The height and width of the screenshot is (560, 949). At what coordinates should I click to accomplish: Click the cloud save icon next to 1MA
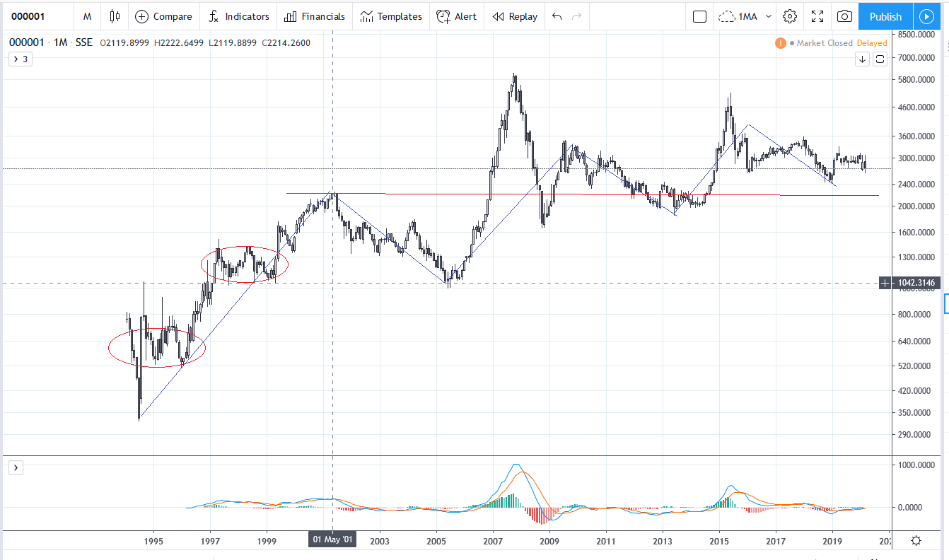(726, 16)
